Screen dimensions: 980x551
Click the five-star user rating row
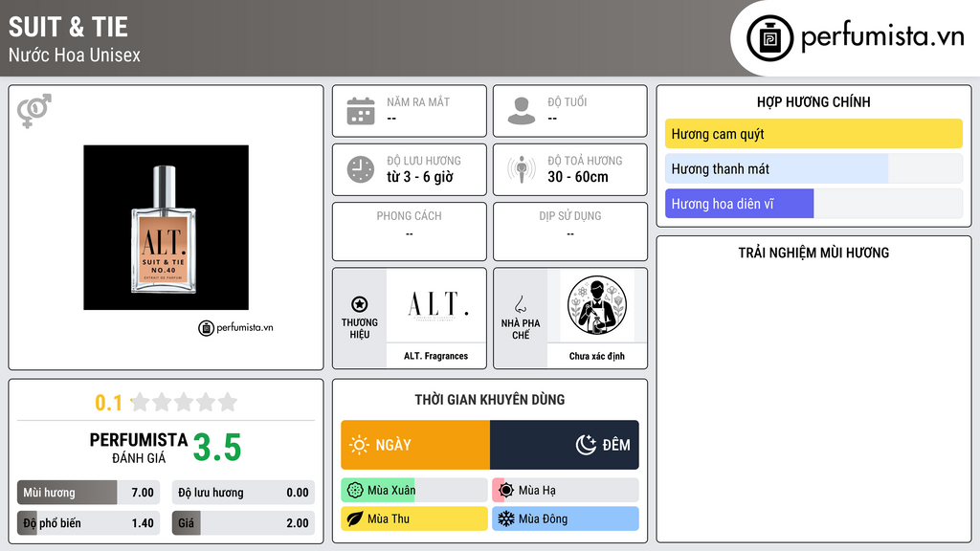(184, 402)
